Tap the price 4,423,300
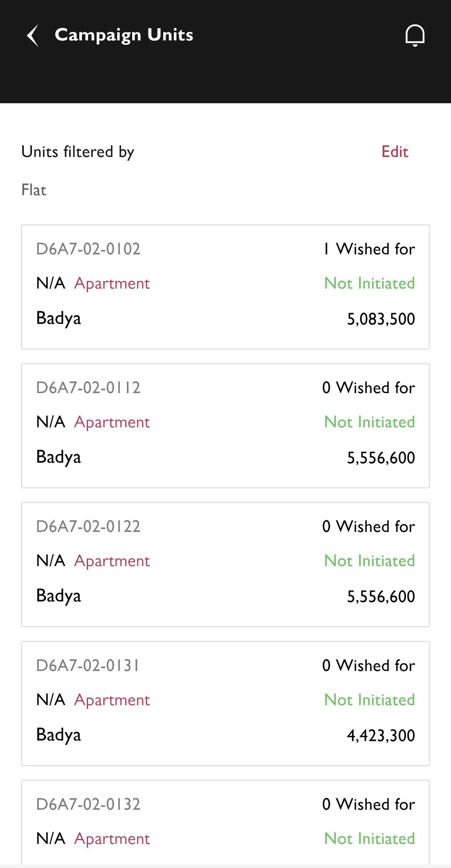 (380, 735)
